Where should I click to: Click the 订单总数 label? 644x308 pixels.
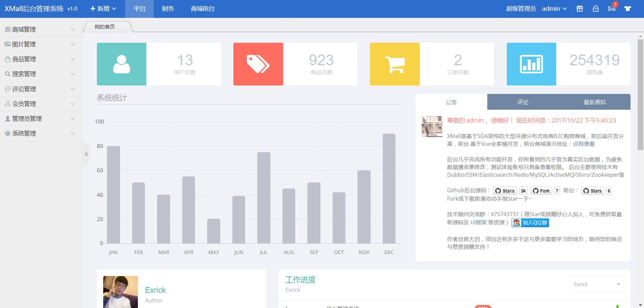tap(458, 72)
